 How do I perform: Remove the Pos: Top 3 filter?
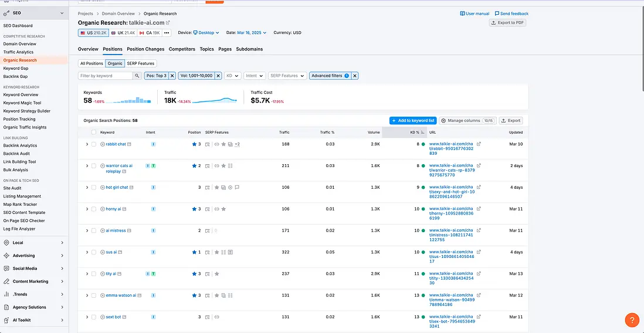(x=172, y=76)
